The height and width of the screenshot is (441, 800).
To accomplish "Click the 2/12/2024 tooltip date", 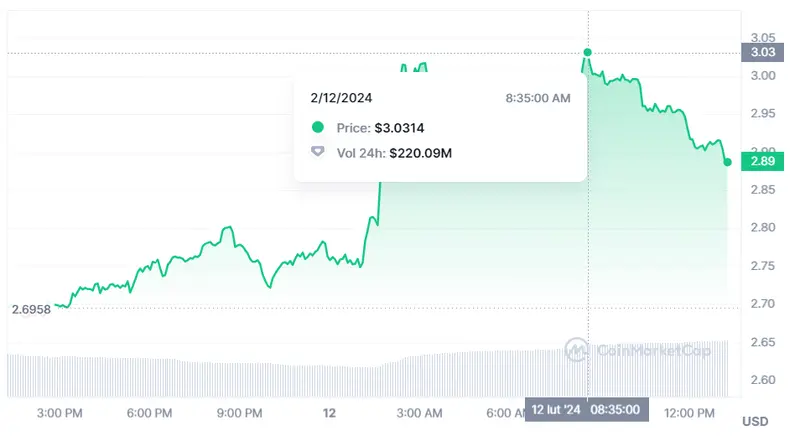I will 341,99.
